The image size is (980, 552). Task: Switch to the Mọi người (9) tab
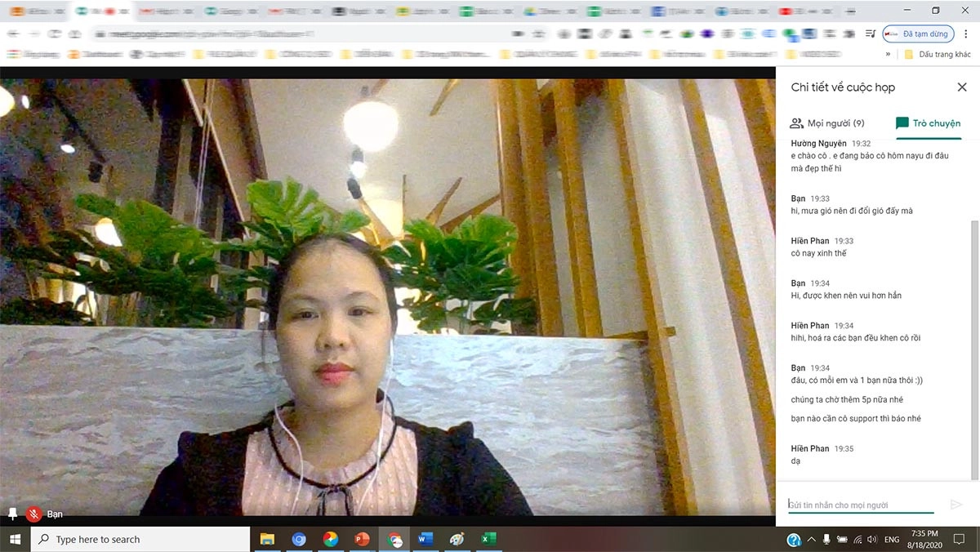[x=825, y=122]
